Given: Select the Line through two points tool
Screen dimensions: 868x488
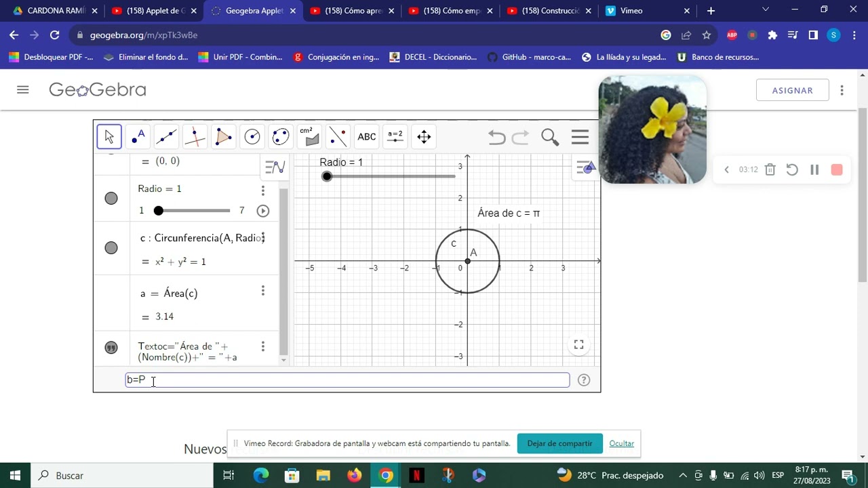Looking at the screenshot, I should (x=167, y=137).
